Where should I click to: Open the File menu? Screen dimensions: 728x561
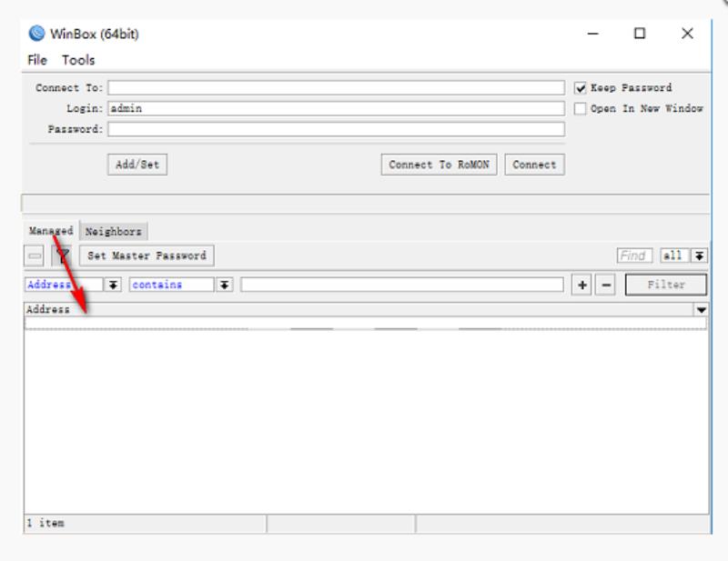(x=37, y=60)
